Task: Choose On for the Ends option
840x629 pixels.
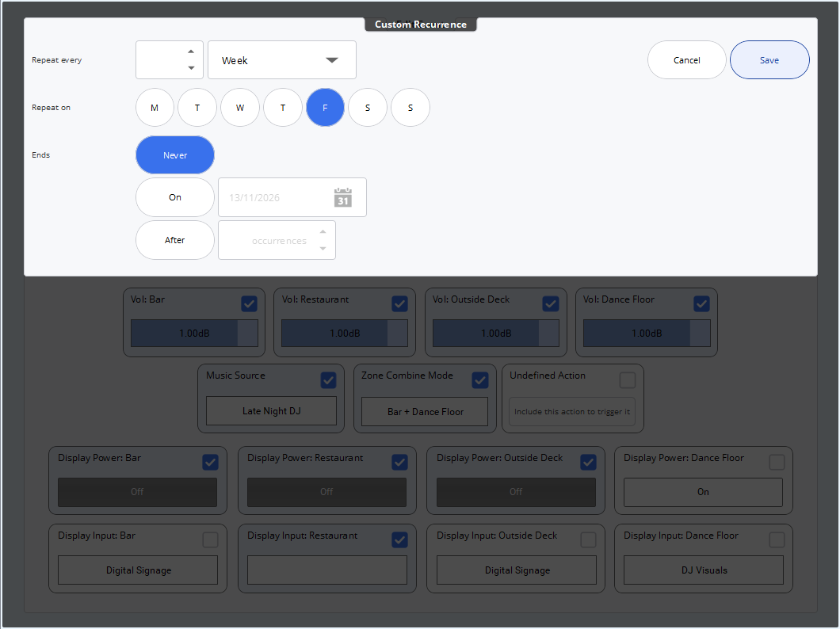Action: 175,197
